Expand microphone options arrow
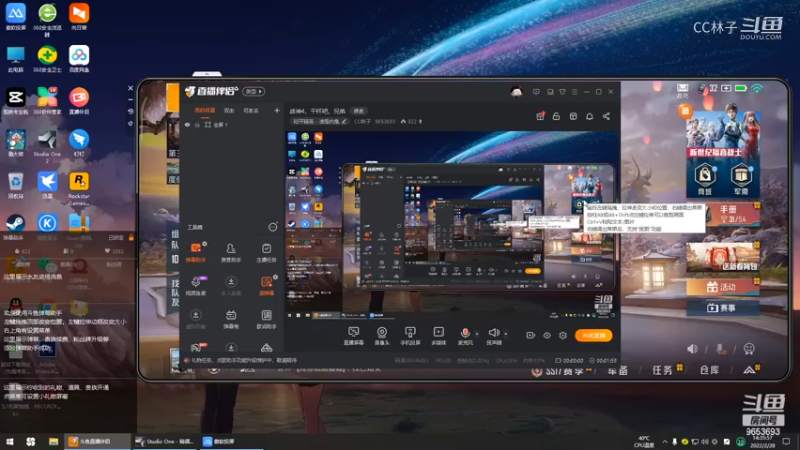Screen dimensions: 800x450 [477, 334]
